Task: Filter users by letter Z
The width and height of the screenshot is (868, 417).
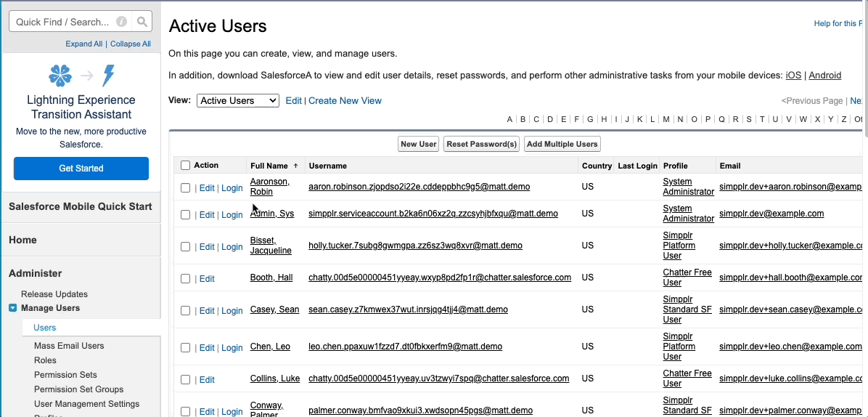Action: [x=843, y=119]
